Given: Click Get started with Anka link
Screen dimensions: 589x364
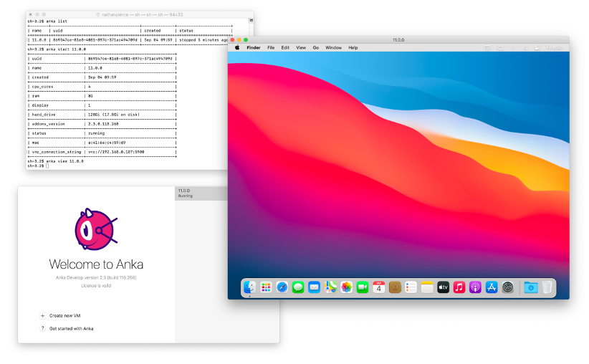Looking at the screenshot, I should click(x=72, y=328).
